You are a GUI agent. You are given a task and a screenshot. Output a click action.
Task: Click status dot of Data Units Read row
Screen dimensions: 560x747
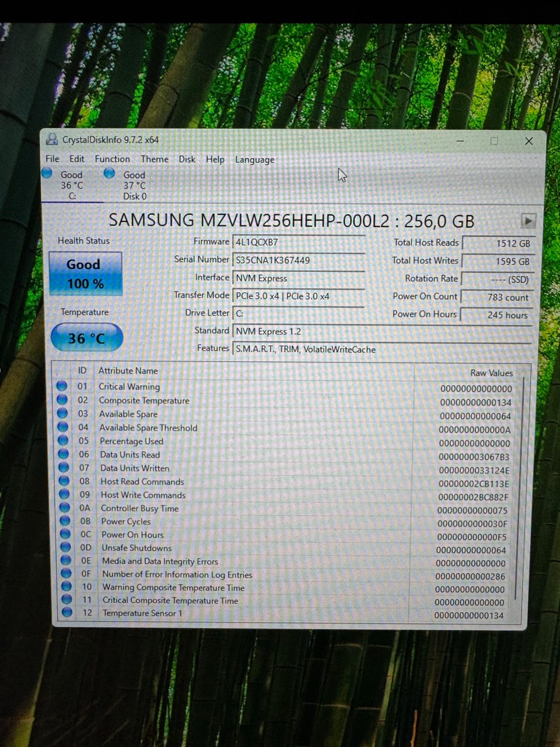pos(64,454)
